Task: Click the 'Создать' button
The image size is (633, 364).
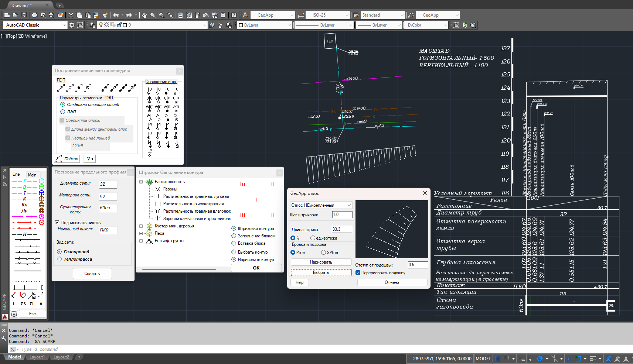Action: (92, 274)
